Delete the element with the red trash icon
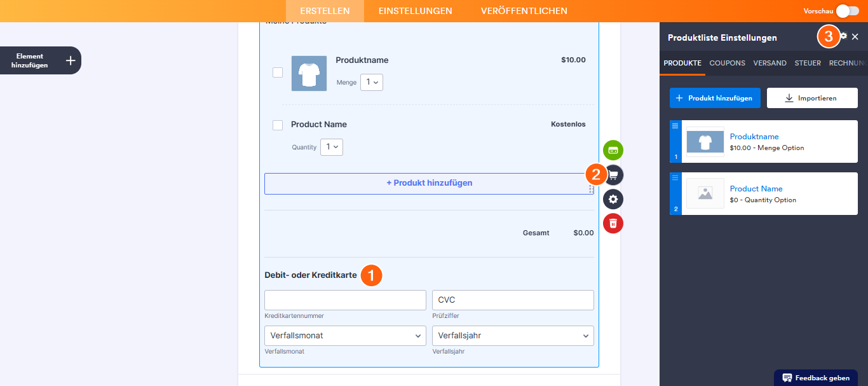 tap(613, 223)
